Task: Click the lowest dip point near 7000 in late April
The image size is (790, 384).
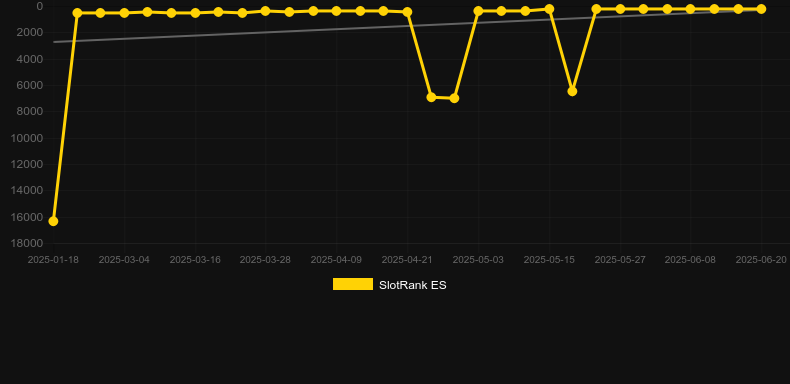Action: point(454,98)
